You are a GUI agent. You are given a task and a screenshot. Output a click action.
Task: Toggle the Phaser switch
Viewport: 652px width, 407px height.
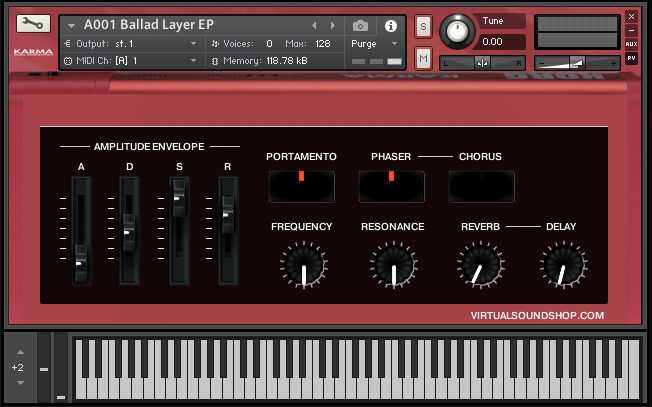click(x=391, y=186)
